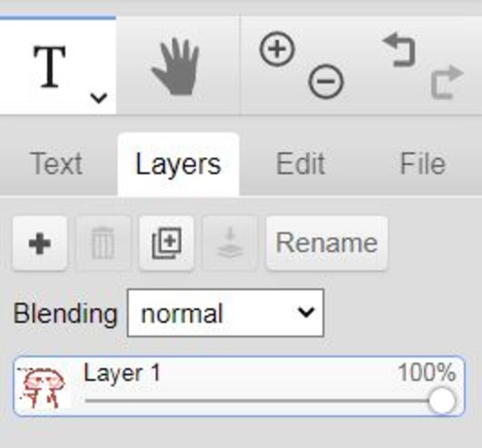Undo the last action
Image resolution: width=482 pixels, height=448 pixels.
click(400, 50)
